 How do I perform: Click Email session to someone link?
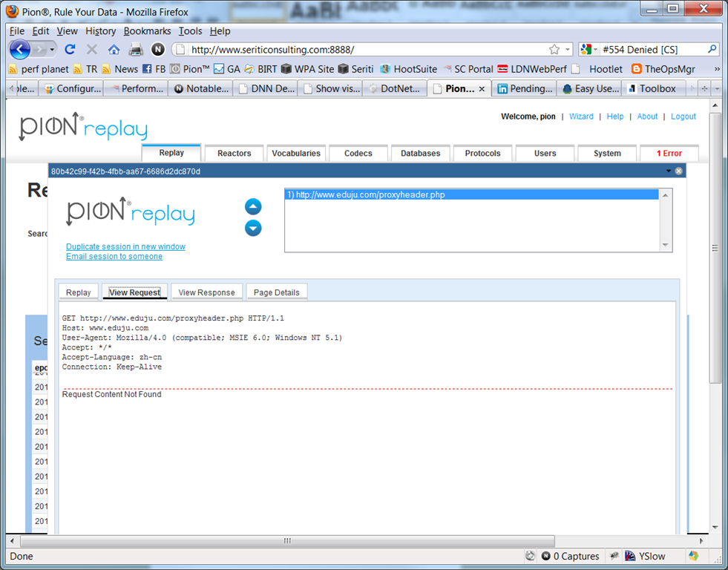coord(114,256)
